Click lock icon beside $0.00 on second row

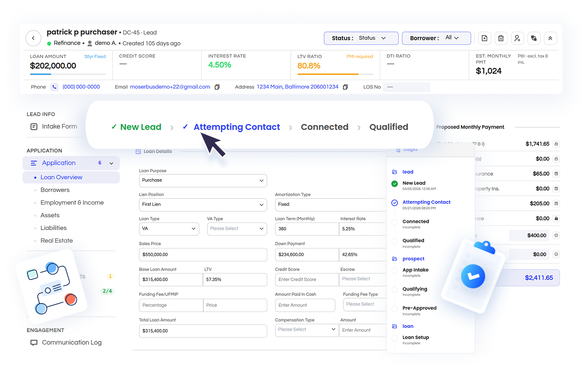(556, 159)
